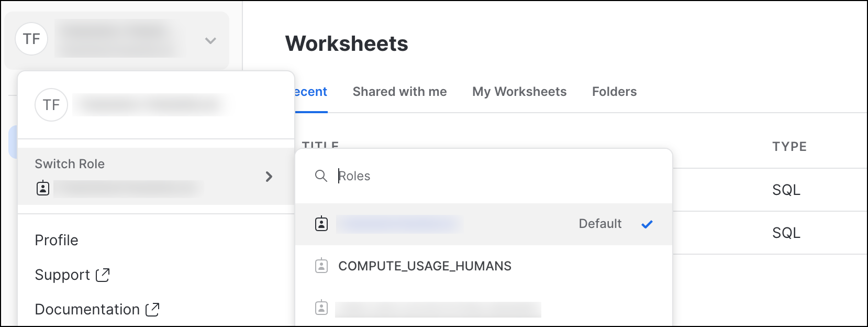Click the blue checkmark on default role
This screenshot has height=327, width=868.
[647, 224]
